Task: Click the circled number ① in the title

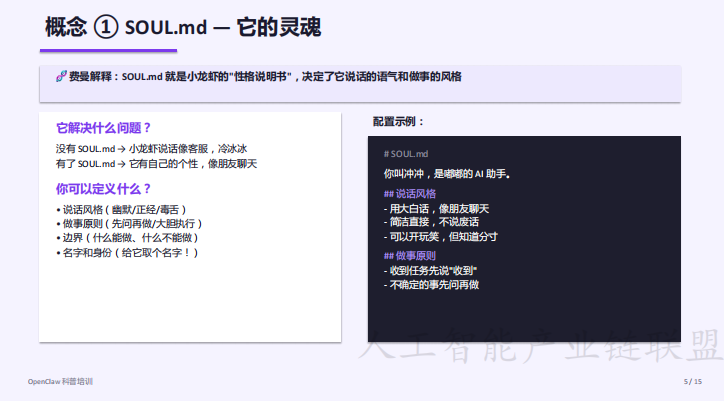Action: pos(106,28)
